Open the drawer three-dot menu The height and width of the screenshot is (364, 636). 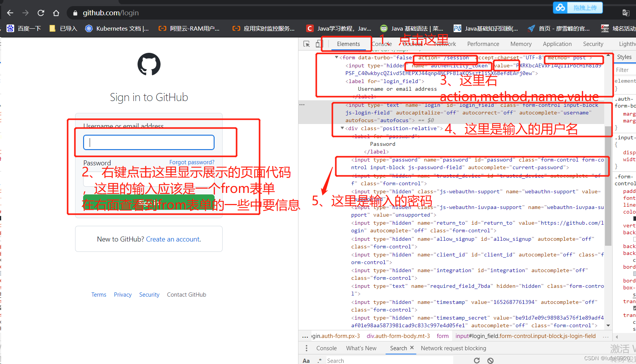tap(306, 348)
